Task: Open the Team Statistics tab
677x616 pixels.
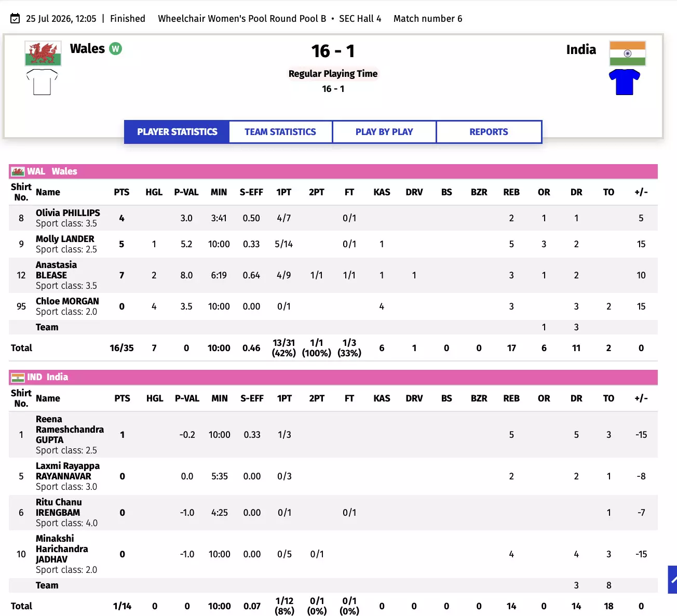Action: coord(280,132)
